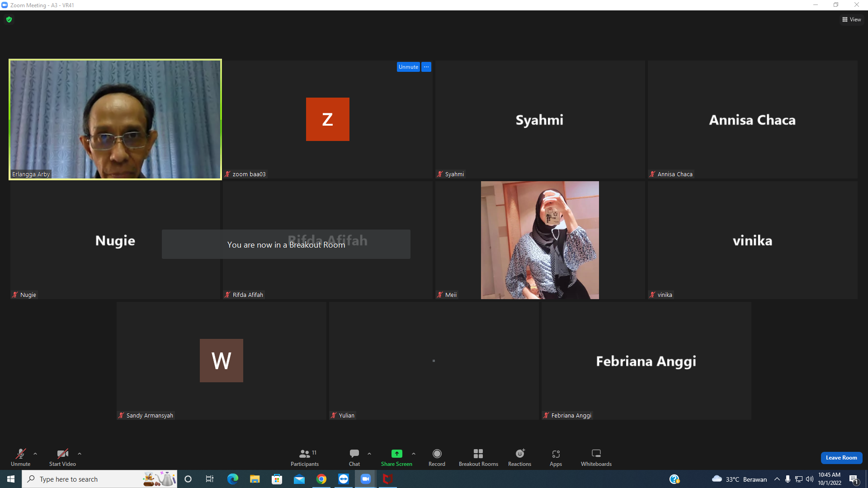Open the Windows Start menu
This screenshot has width=868, height=488.
[11, 479]
